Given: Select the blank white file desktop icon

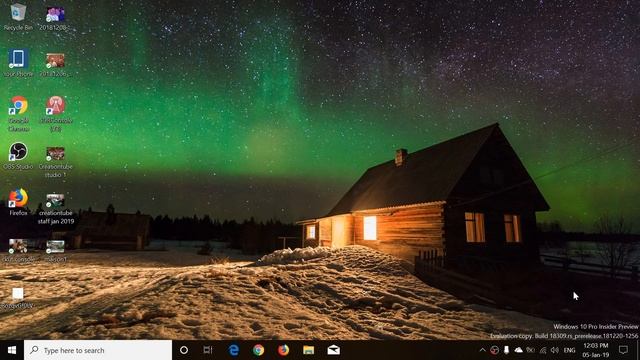Looking at the screenshot, I should coord(18,298).
